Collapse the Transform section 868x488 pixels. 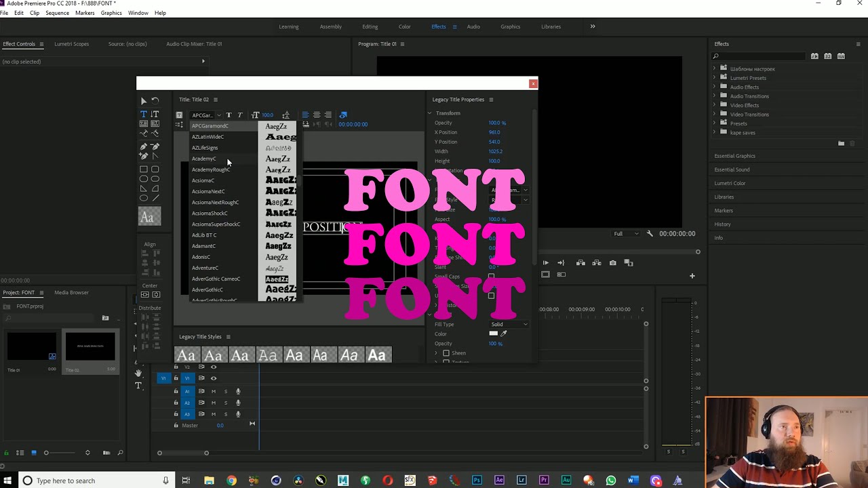430,113
